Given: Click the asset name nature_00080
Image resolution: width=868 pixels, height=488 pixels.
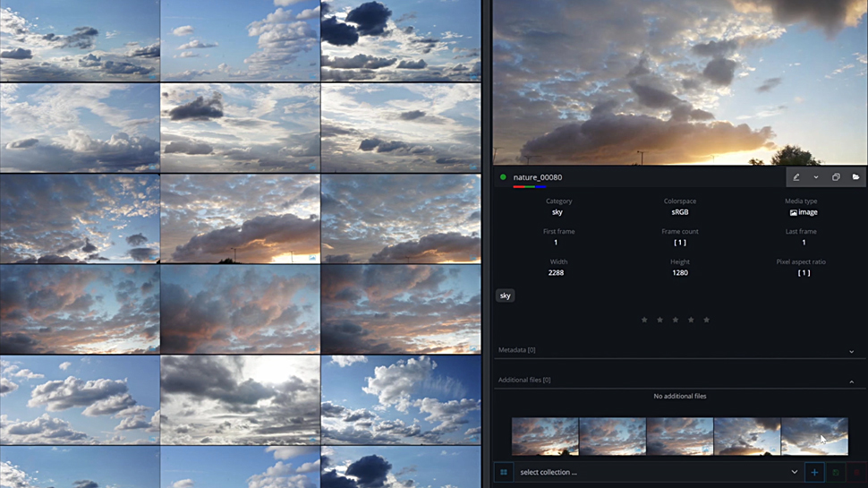Looking at the screenshot, I should pyautogui.click(x=538, y=177).
